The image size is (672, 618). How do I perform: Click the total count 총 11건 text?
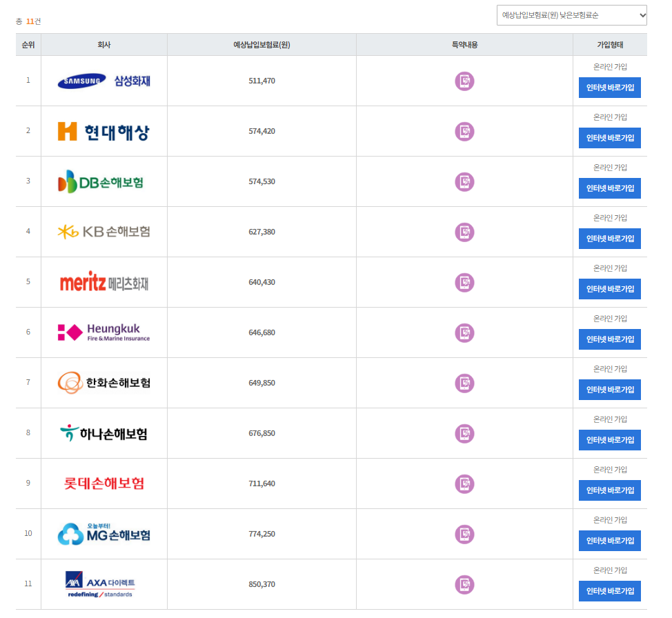click(28, 21)
